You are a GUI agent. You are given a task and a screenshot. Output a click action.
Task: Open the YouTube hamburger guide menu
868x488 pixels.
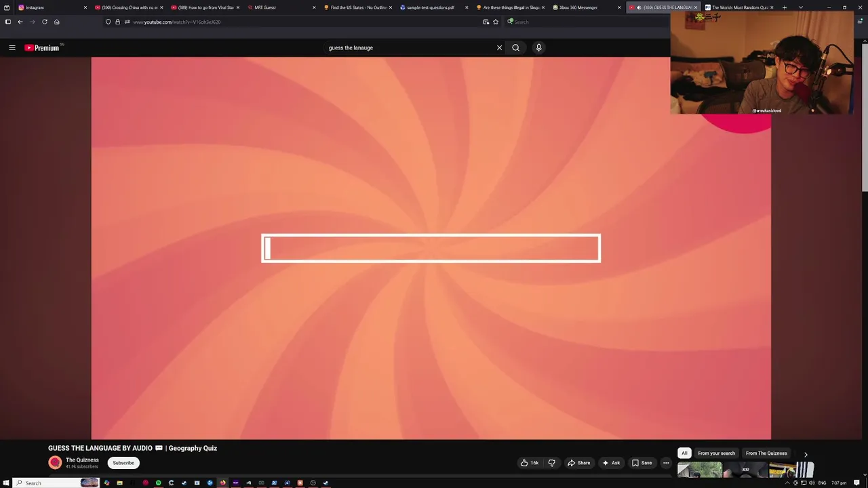click(x=12, y=47)
